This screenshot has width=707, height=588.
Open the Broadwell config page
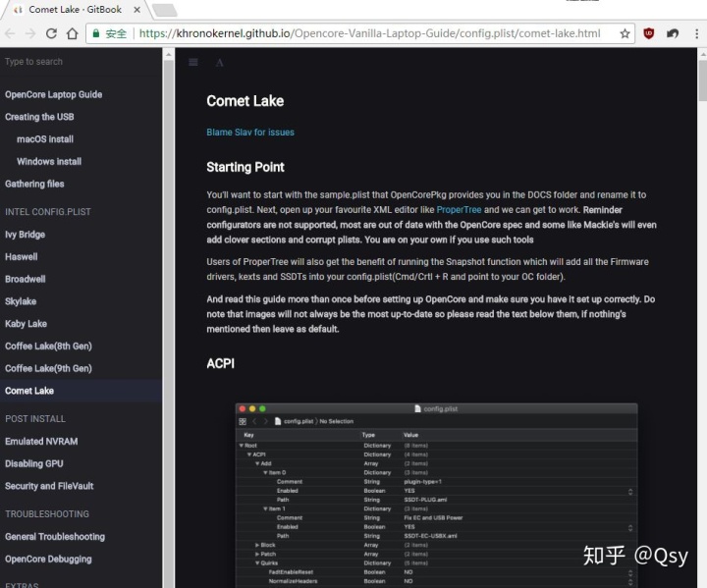point(26,279)
